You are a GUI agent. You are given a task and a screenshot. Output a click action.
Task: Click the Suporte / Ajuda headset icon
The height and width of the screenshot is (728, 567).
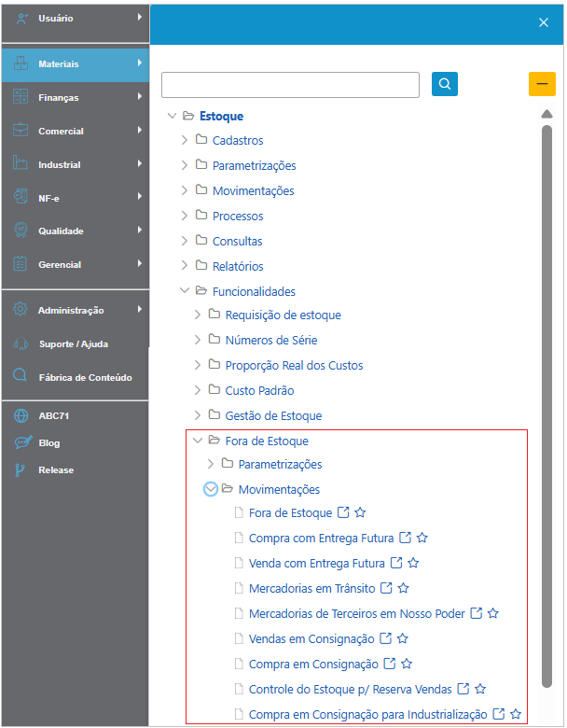click(21, 343)
